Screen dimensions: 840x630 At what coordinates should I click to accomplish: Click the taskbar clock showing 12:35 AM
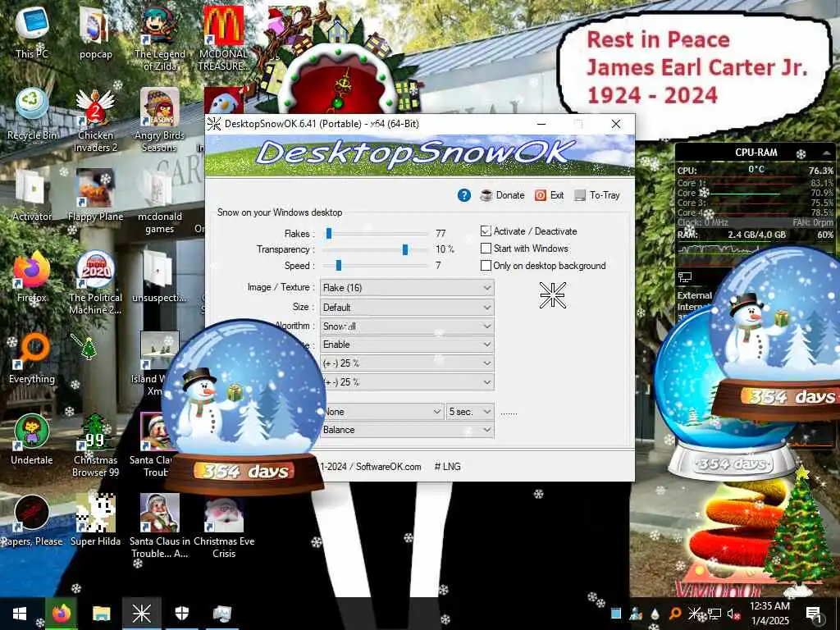coord(769,614)
